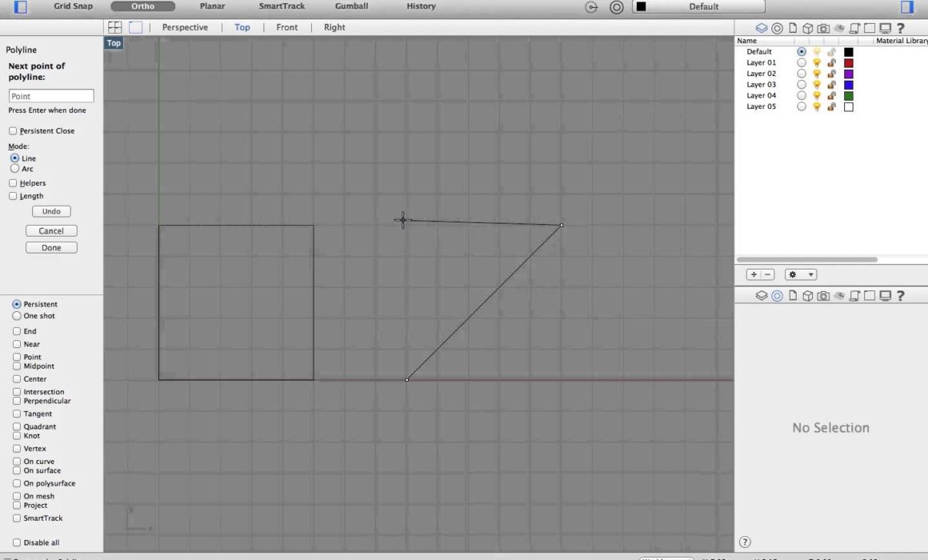Switch to single-viewport layout icon
928x560 pixels.
coord(135,27)
